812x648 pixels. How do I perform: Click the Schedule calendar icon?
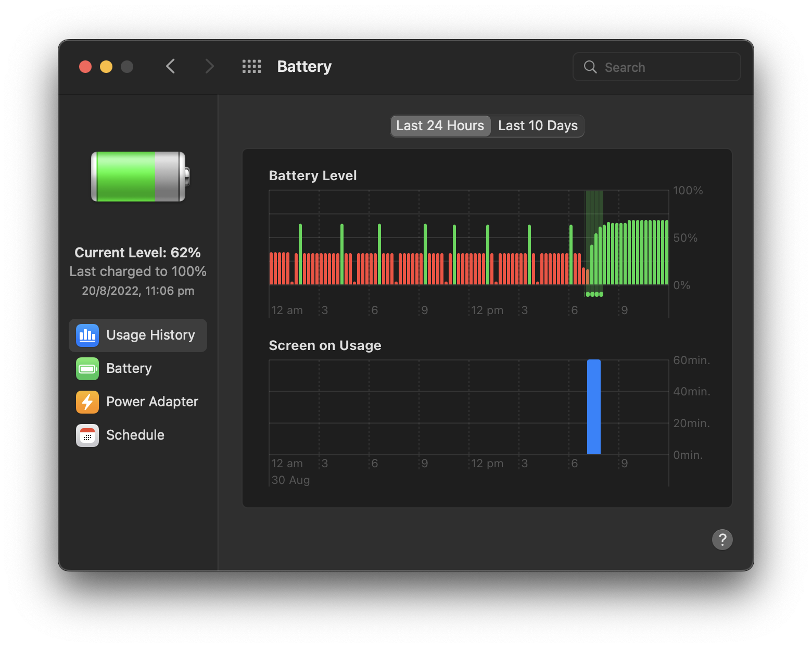87,435
